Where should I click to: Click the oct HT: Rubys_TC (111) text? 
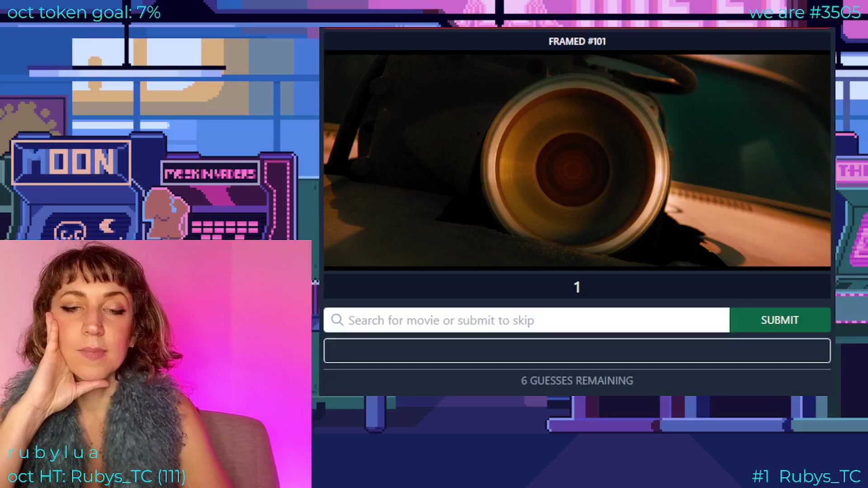tap(97, 476)
